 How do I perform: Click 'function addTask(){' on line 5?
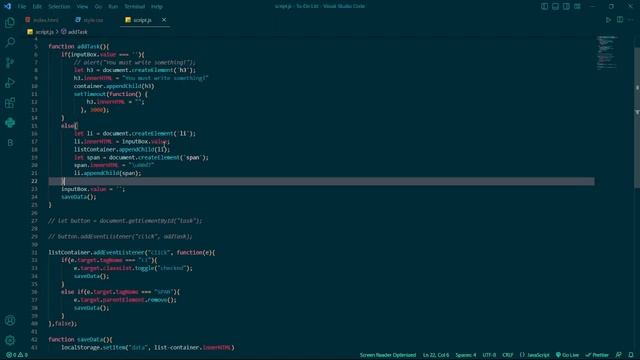[x=79, y=47]
